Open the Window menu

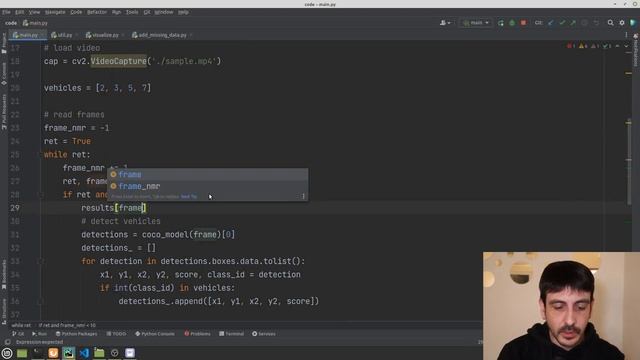coord(164,12)
